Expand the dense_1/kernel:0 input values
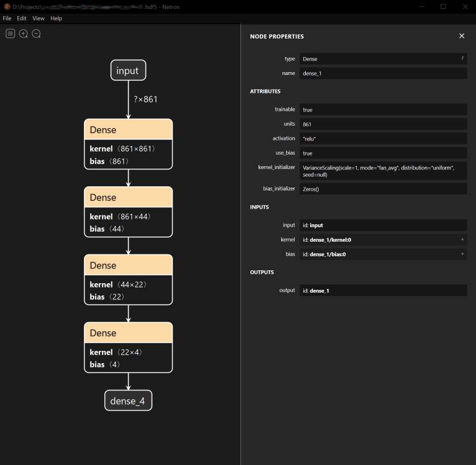Screen dimensions: 476x465 click(x=463, y=239)
